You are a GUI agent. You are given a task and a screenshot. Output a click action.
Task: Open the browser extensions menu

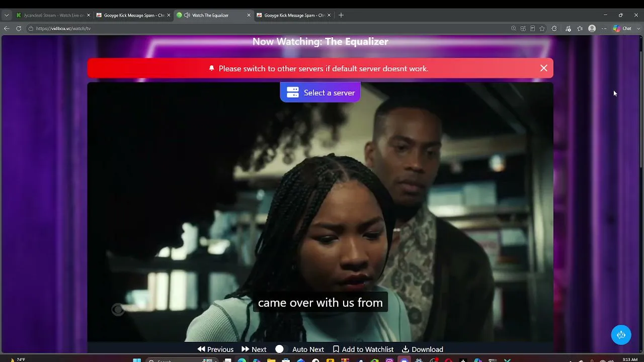[x=554, y=29]
